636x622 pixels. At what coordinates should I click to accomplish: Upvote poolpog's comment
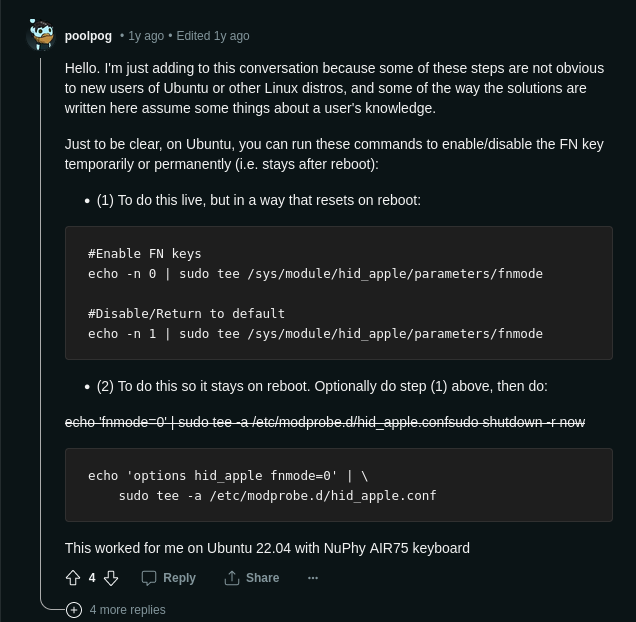tap(73, 578)
